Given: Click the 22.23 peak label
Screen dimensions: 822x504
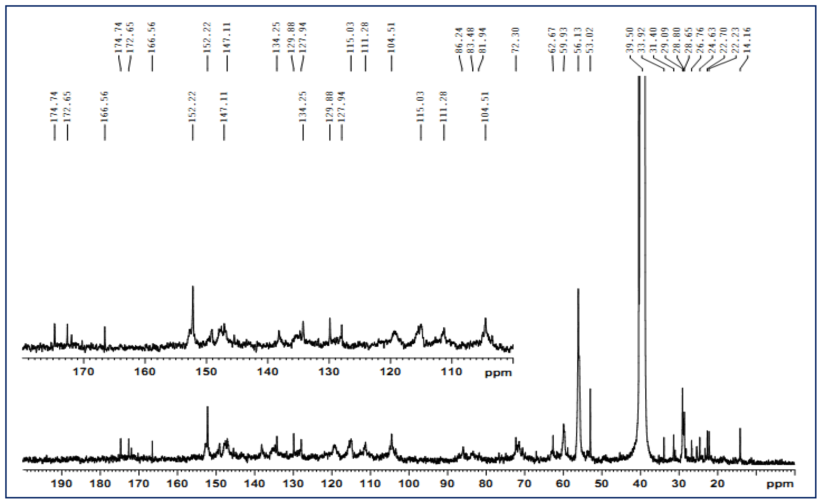Looking at the screenshot, I should pos(735,40).
